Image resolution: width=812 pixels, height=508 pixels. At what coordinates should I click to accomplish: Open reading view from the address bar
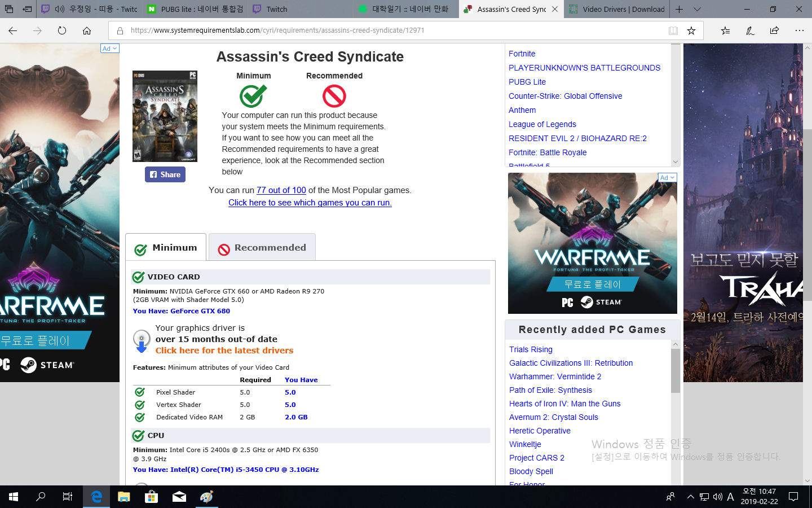point(673,30)
